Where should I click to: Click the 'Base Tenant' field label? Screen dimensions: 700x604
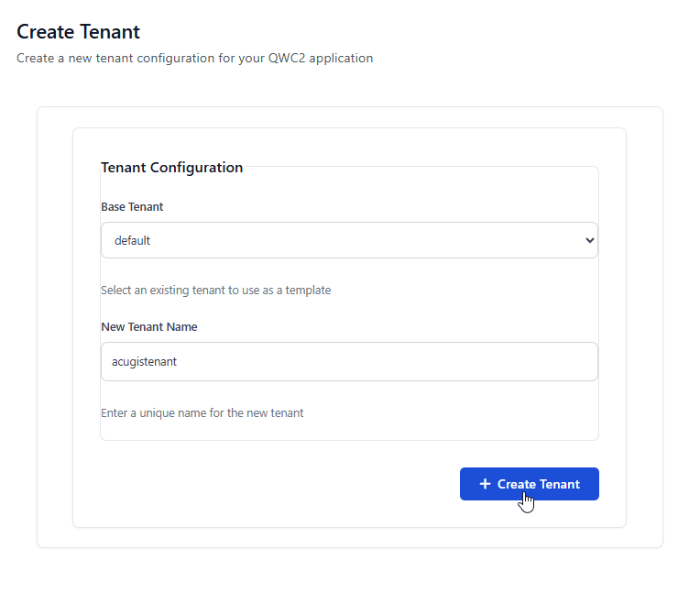pyautogui.click(x=132, y=207)
